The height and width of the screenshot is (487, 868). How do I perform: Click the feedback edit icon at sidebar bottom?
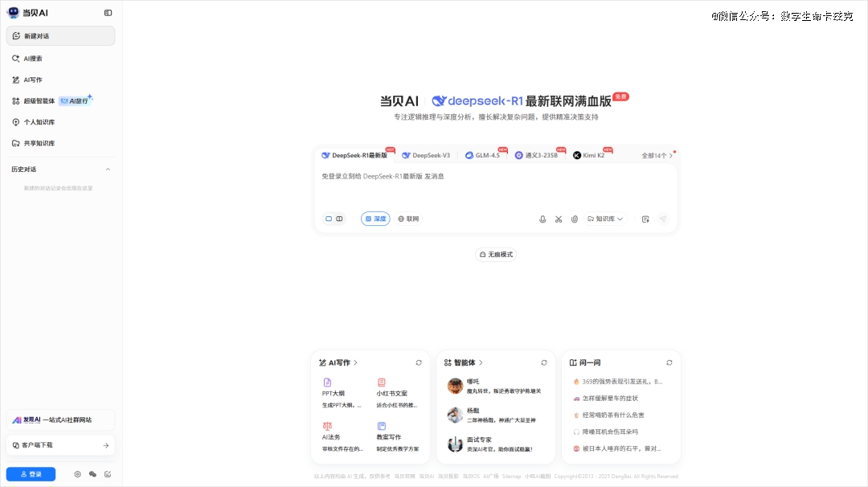pos(108,474)
